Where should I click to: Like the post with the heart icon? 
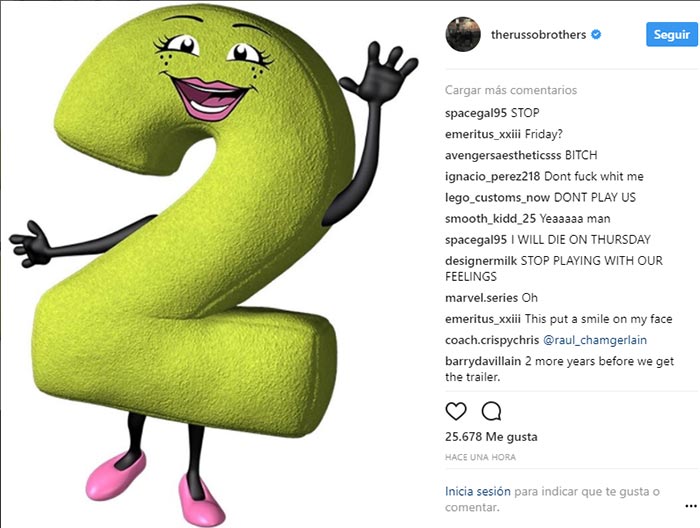456,411
